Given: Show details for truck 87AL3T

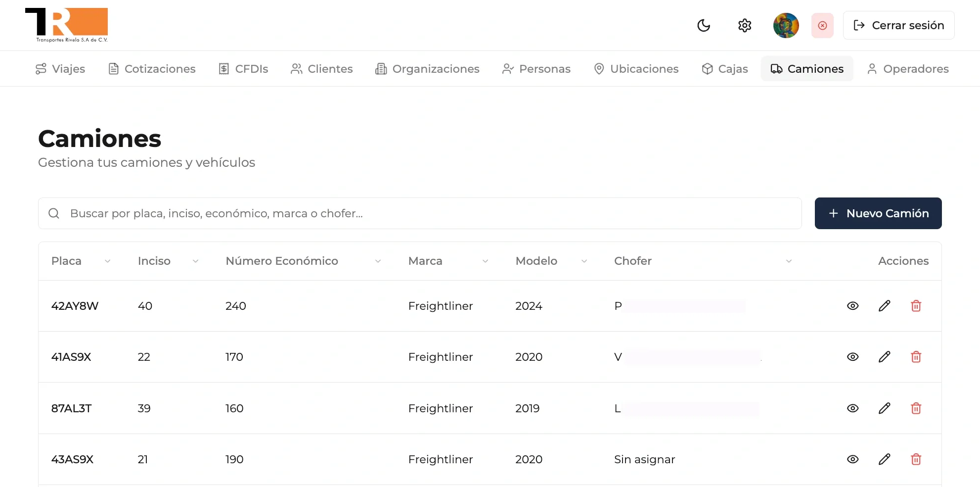Looking at the screenshot, I should coord(852,408).
